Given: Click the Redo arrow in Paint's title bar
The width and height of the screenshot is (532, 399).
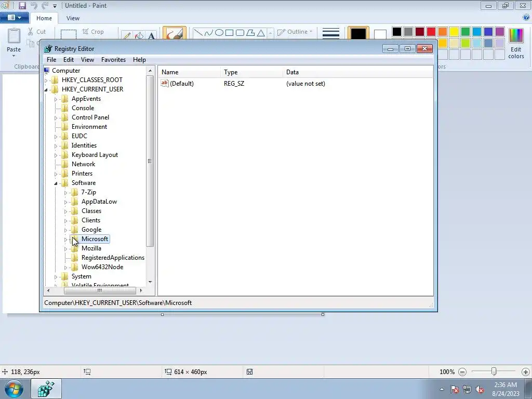Looking at the screenshot, I should point(45,5).
